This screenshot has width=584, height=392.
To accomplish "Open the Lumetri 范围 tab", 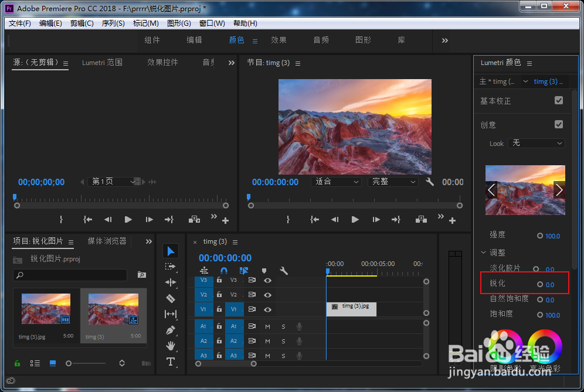I will pos(102,63).
